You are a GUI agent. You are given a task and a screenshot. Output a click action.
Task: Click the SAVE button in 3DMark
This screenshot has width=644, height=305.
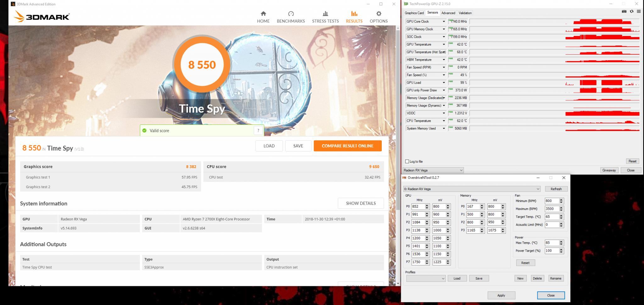[x=298, y=146]
